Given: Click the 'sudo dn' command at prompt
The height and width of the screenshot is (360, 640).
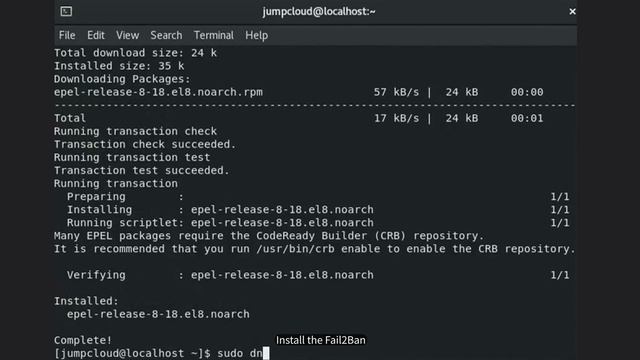Looking at the screenshot, I should click(x=240, y=353).
